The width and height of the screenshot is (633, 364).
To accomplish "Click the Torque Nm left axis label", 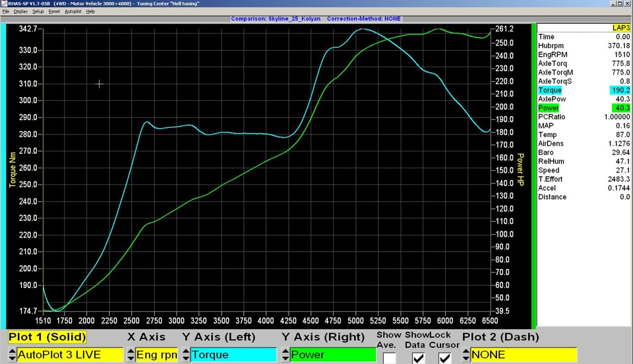I will pyautogui.click(x=13, y=169).
